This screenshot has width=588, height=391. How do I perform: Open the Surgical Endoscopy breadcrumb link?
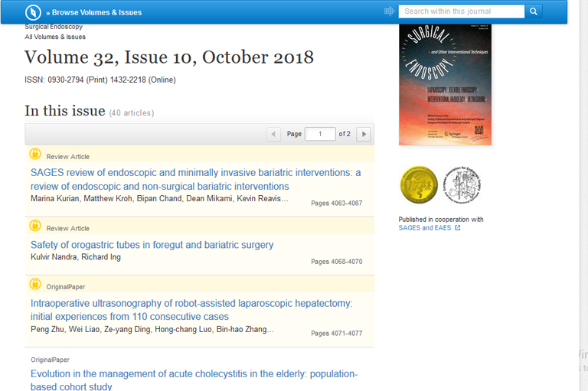pyautogui.click(x=53, y=27)
